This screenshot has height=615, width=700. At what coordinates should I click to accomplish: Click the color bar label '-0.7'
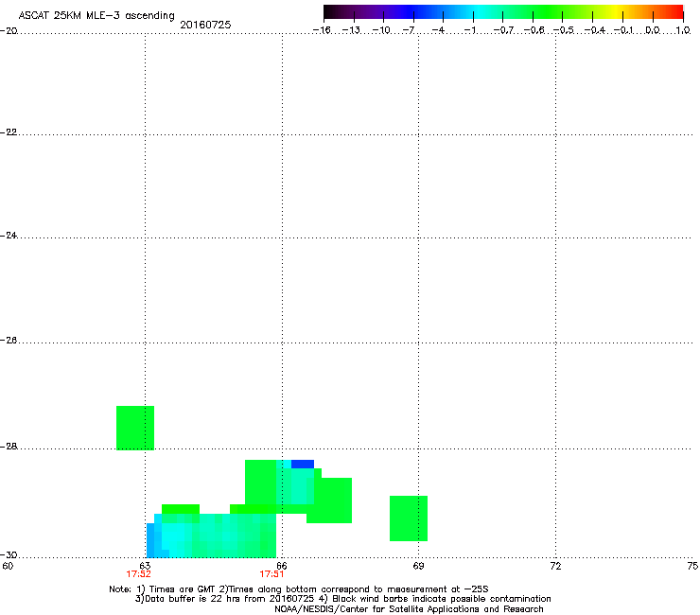pyautogui.click(x=503, y=30)
